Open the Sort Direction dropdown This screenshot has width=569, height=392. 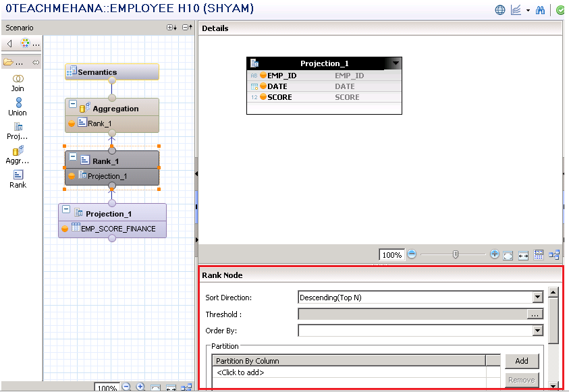tap(538, 298)
